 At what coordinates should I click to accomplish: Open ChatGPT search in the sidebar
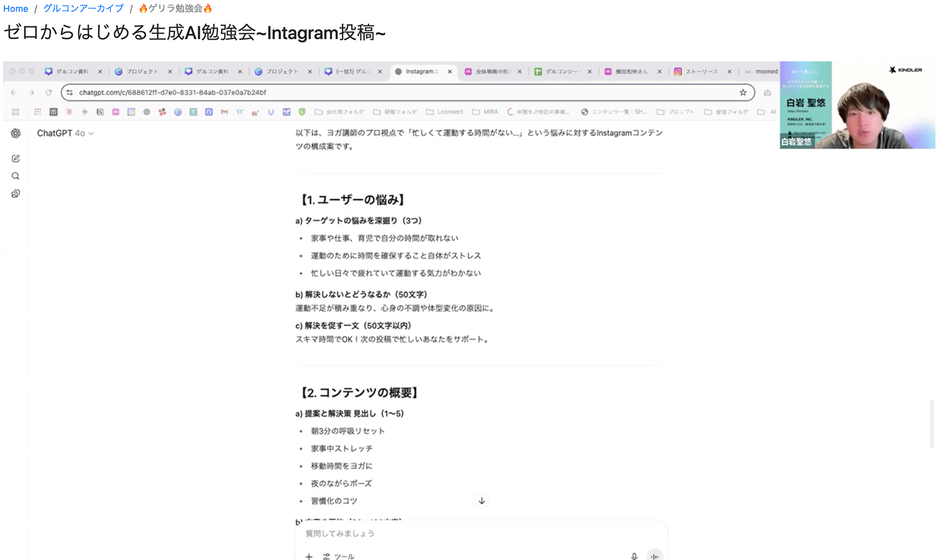[x=15, y=176]
